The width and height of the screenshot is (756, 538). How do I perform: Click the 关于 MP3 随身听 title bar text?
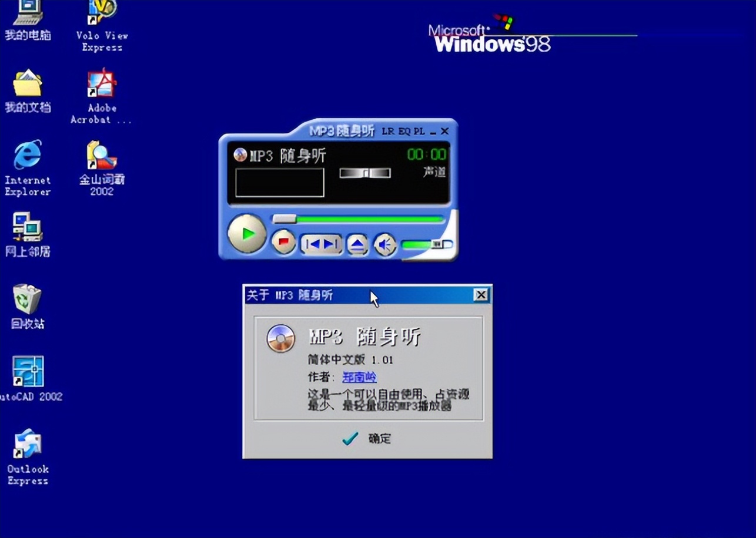(x=290, y=295)
